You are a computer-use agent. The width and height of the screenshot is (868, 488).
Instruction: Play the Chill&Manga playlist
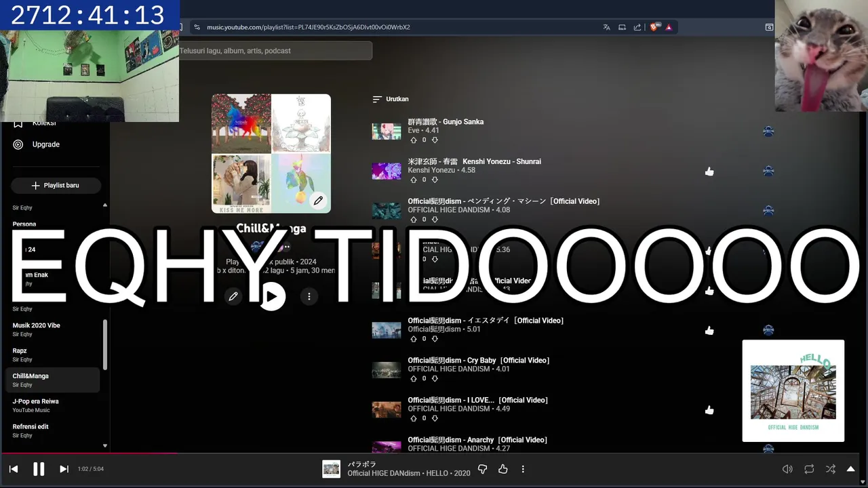pos(272,296)
